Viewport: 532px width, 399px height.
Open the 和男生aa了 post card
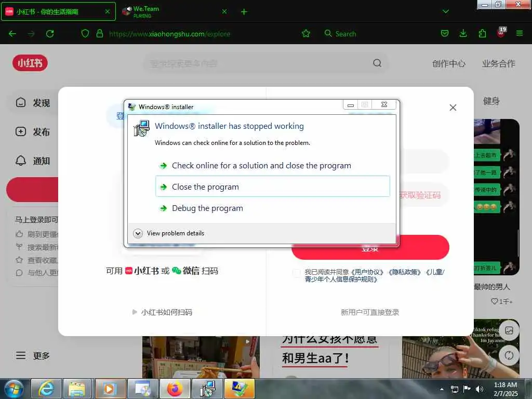click(x=329, y=356)
